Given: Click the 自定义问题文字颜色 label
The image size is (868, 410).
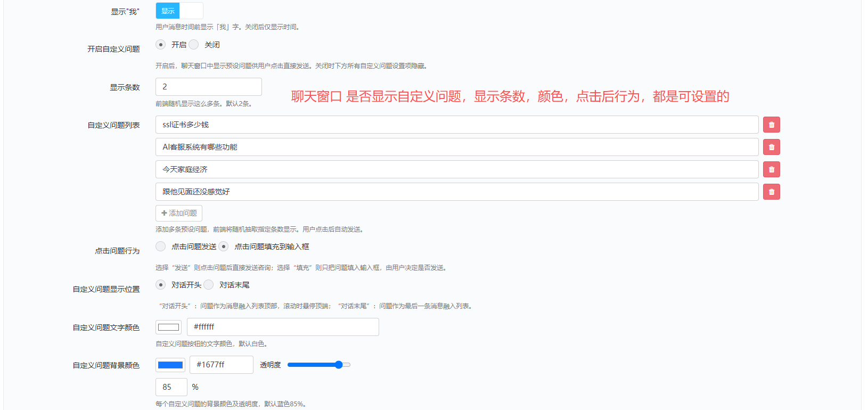Looking at the screenshot, I should [x=106, y=327].
